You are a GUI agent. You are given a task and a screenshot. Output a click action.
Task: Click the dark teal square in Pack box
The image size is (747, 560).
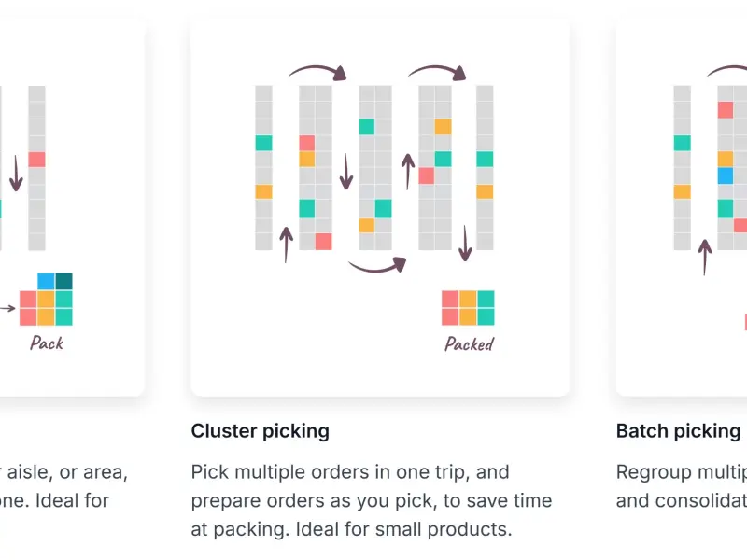pos(63,281)
